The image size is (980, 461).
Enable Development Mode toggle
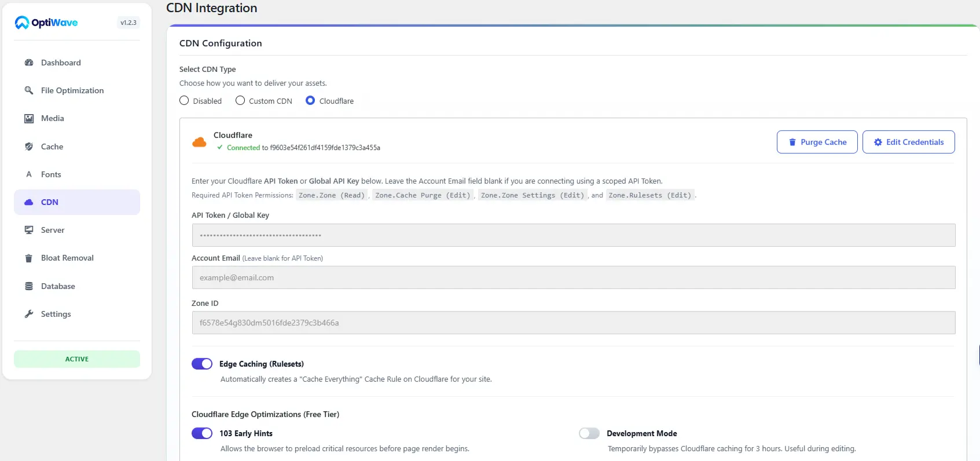click(589, 433)
